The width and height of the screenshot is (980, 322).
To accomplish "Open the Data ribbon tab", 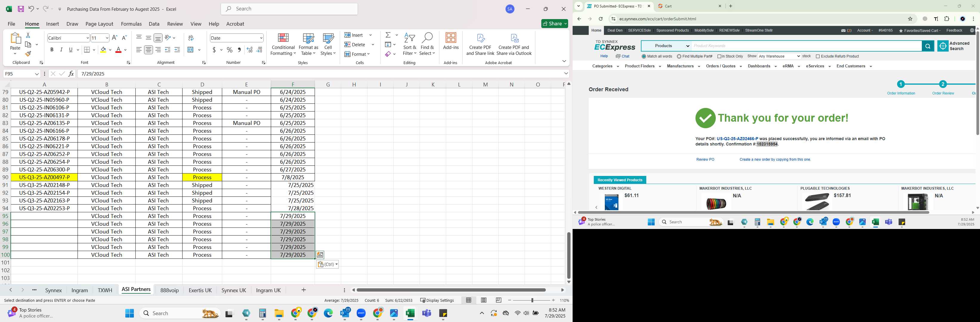I will tap(154, 24).
